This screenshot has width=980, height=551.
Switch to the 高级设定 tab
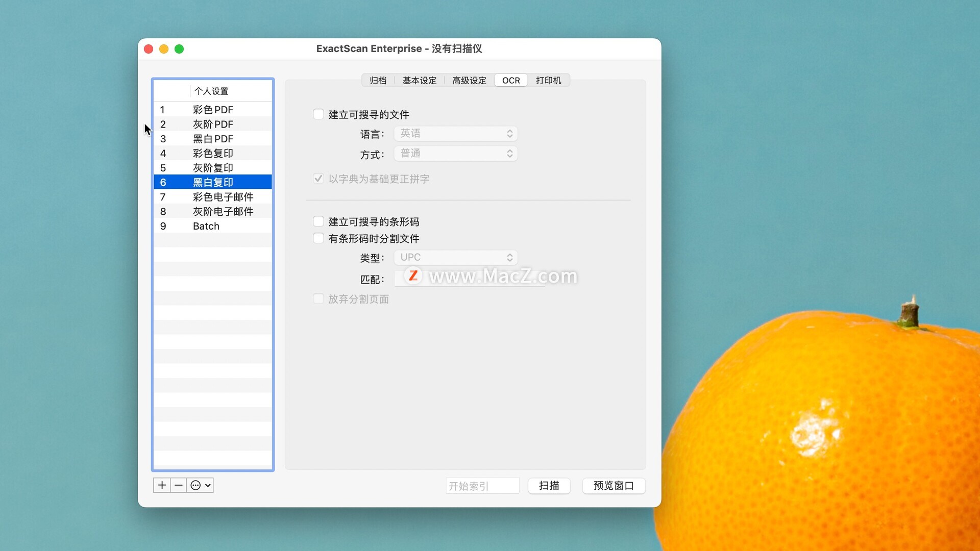470,81
